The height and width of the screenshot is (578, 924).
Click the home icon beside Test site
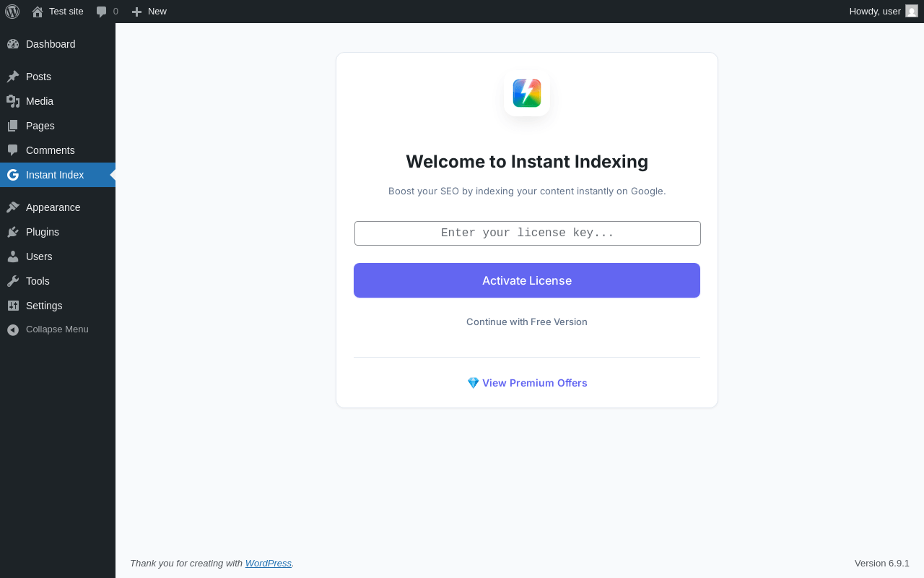click(x=38, y=12)
